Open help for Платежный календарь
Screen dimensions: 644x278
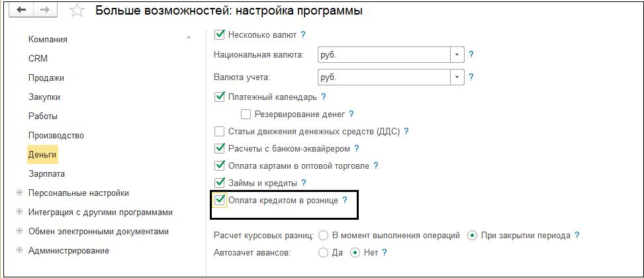[x=324, y=97]
